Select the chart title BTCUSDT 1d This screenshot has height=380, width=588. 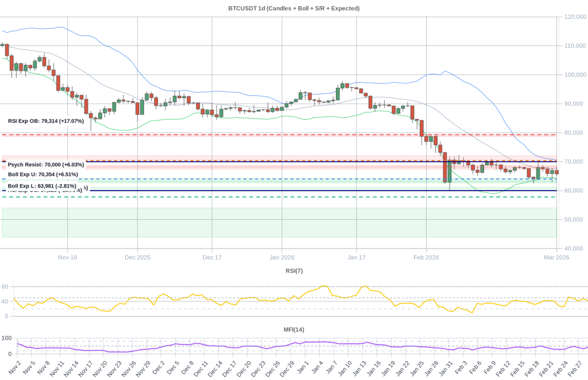(x=294, y=8)
